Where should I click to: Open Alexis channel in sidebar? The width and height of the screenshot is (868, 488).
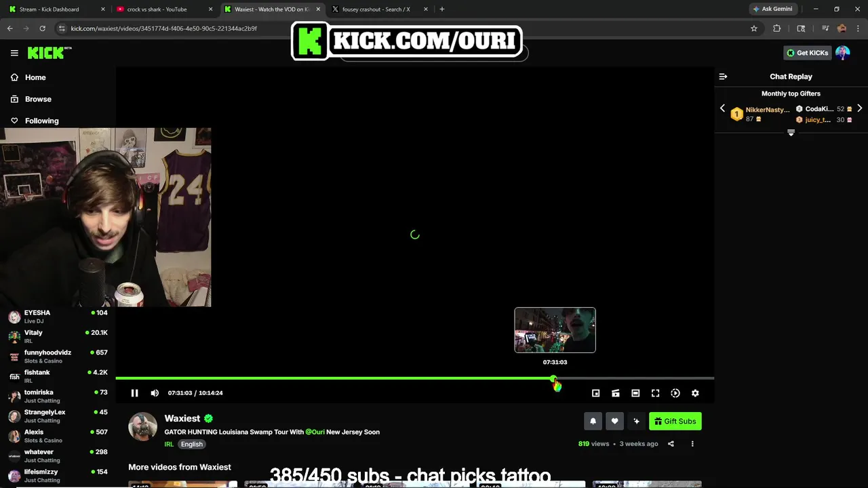(58, 436)
